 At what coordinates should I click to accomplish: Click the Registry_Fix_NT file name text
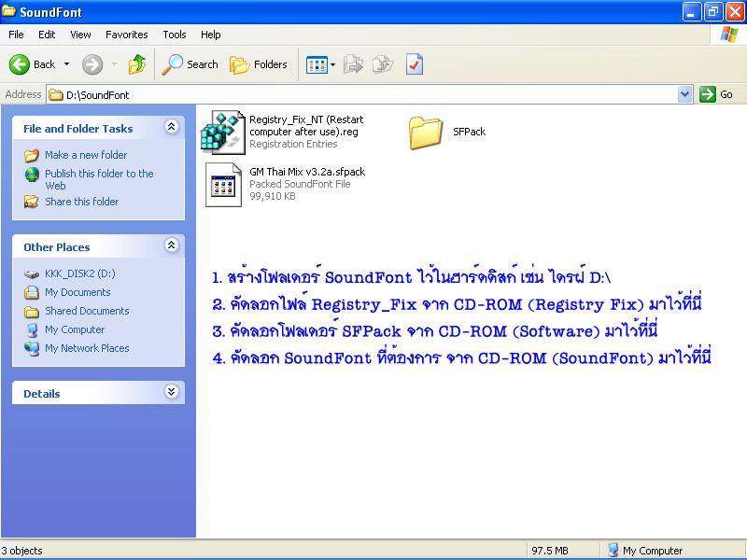[x=306, y=126]
